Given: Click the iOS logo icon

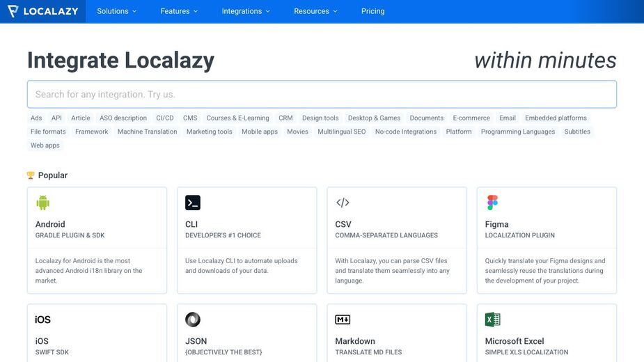Looking at the screenshot, I should point(42,320).
